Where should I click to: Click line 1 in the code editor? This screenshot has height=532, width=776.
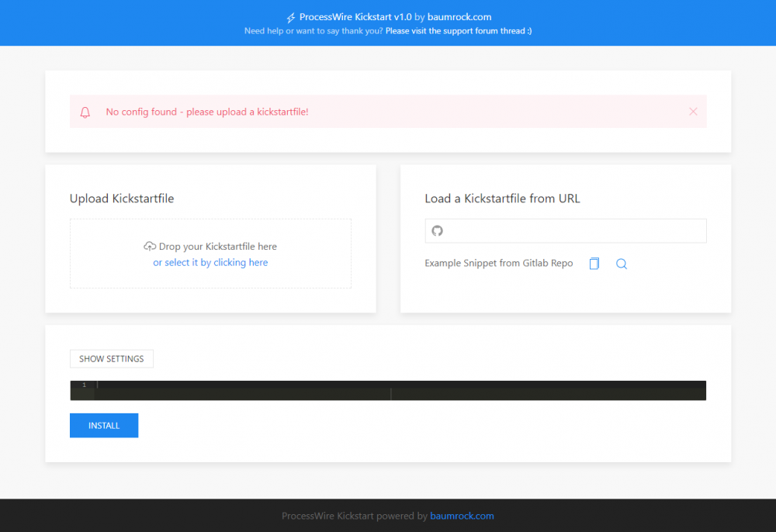pyautogui.click(x=233, y=384)
